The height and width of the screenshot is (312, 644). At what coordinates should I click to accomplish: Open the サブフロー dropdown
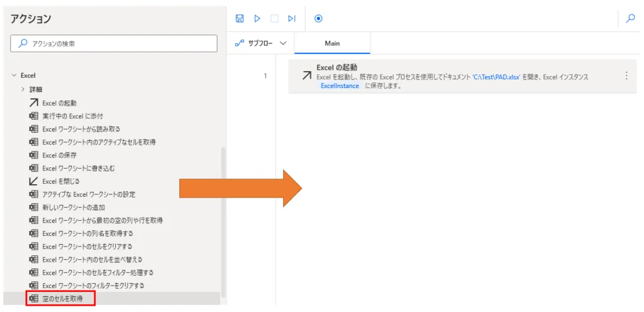coord(260,43)
